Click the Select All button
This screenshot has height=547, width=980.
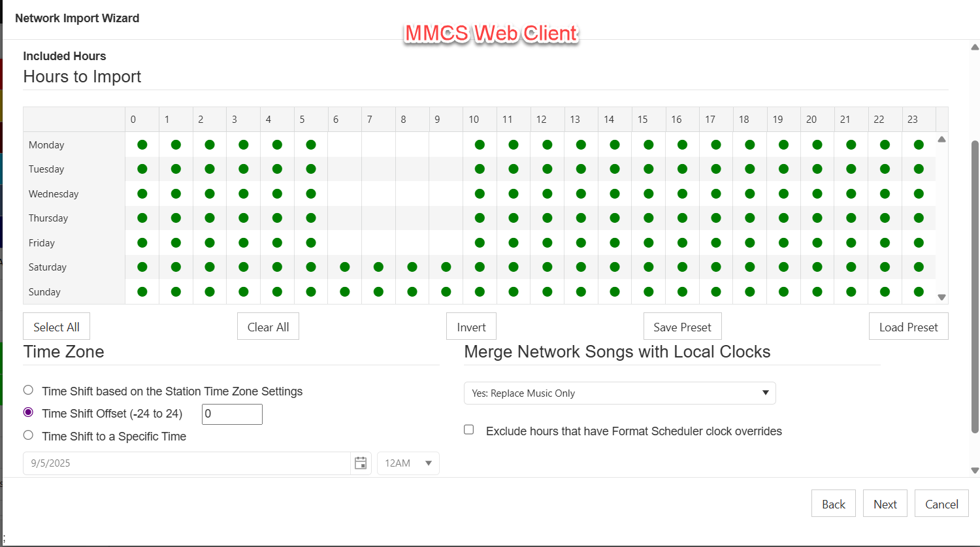(x=56, y=327)
